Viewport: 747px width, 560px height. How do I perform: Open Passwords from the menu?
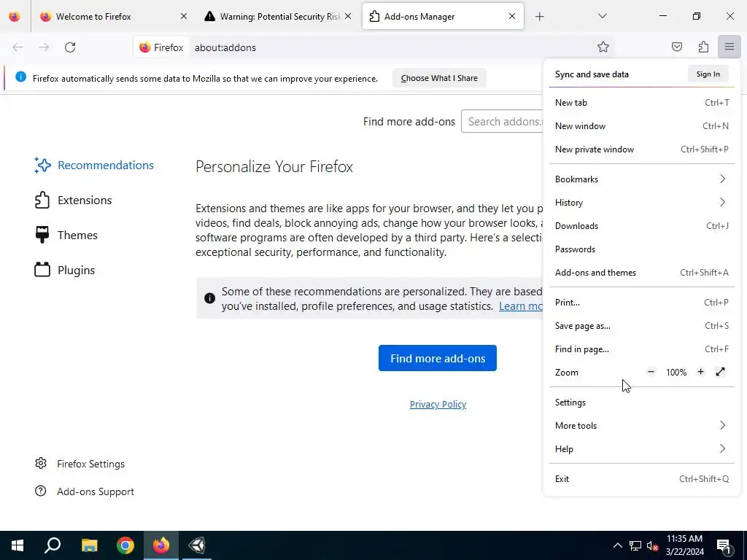coord(642,249)
